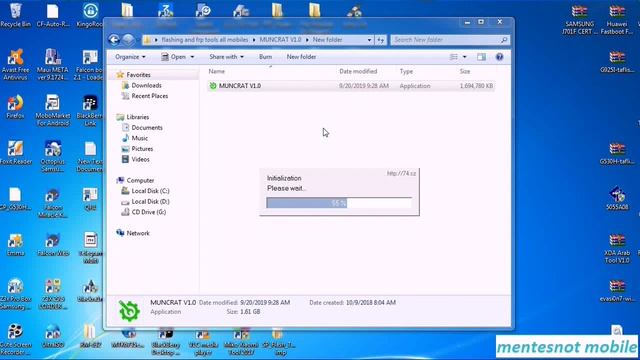The width and height of the screenshot is (640, 360).
Task: Open Downloads in the navigation pane
Action: pos(146,85)
